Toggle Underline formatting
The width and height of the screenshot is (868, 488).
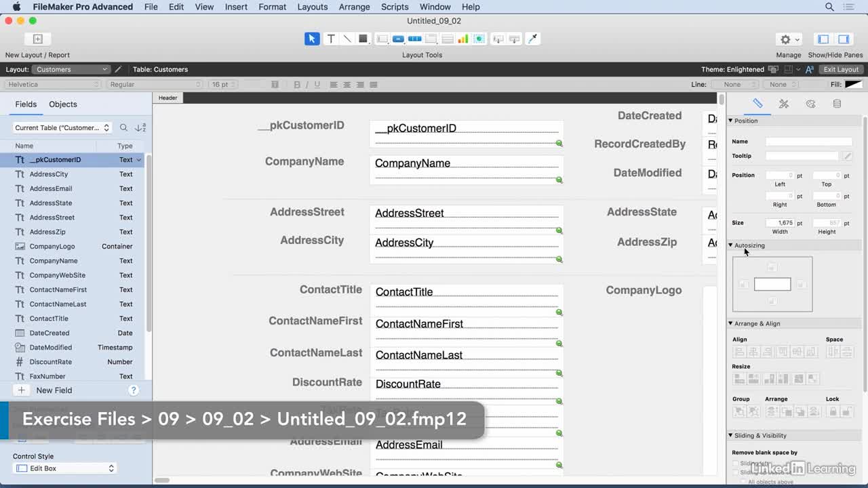[317, 85]
